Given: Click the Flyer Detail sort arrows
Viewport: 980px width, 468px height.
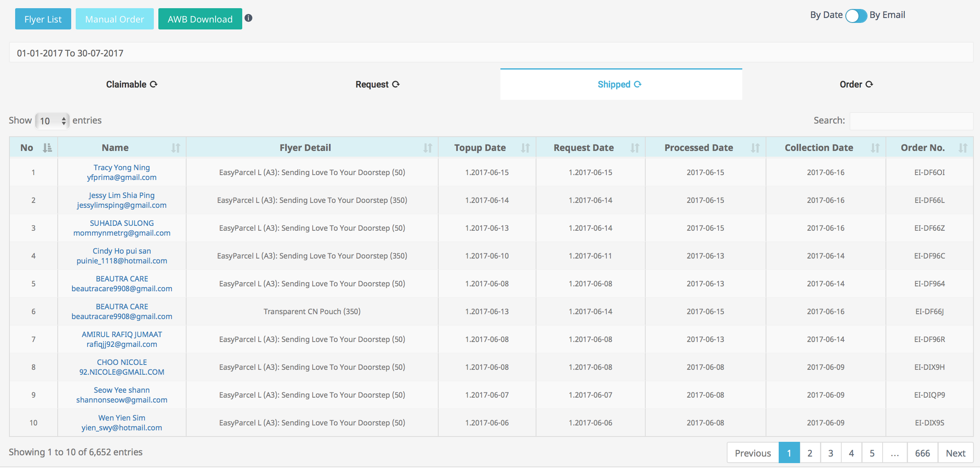Looking at the screenshot, I should pyautogui.click(x=428, y=148).
